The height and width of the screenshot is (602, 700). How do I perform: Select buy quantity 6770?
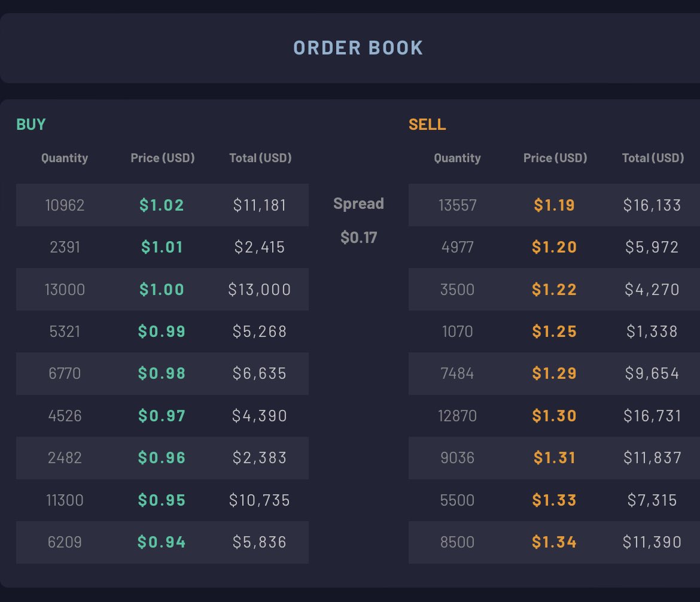pos(65,373)
